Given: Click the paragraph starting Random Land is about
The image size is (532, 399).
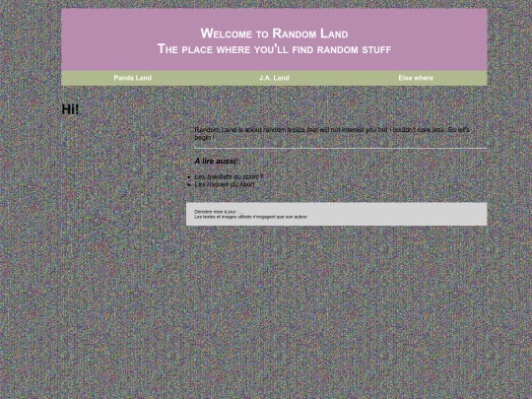Looking at the screenshot, I should click(x=332, y=133).
